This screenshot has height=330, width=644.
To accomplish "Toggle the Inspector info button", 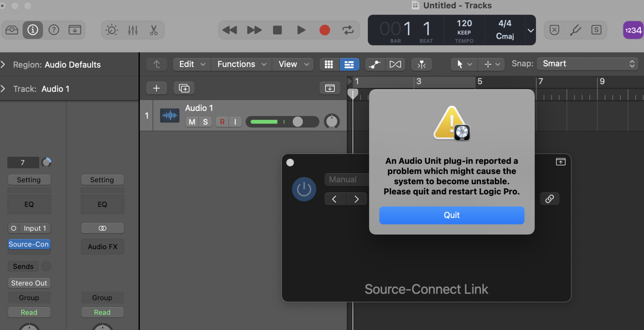I will click(x=33, y=30).
